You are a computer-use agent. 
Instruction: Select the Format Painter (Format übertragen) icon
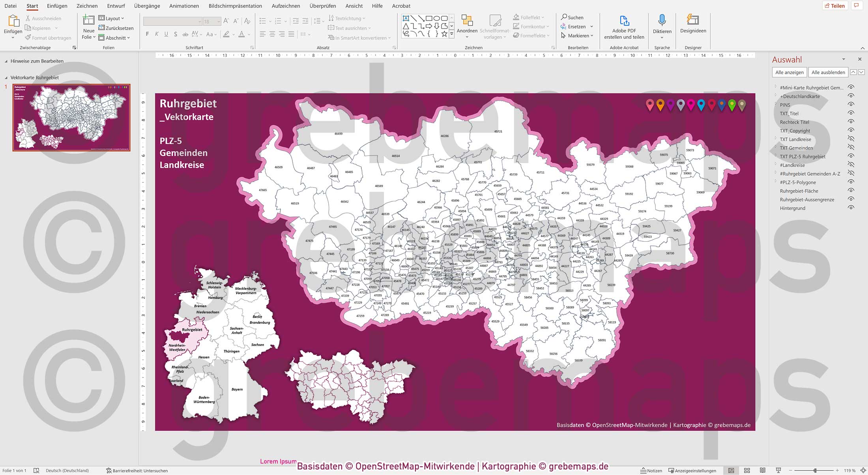28,38
